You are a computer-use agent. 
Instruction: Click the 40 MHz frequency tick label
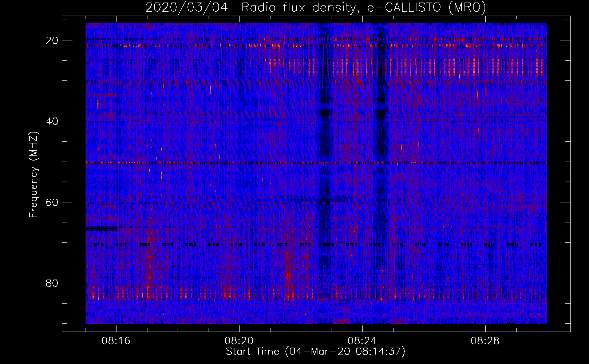coord(52,121)
